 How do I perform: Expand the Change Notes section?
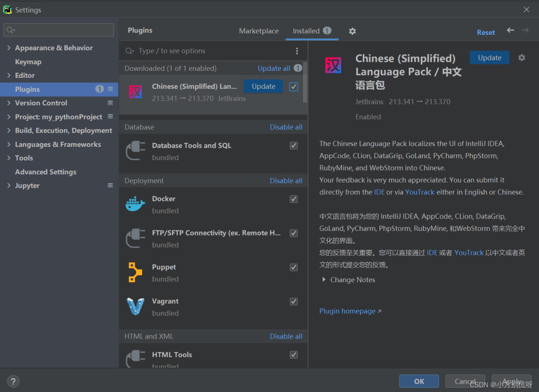(323, 280)
